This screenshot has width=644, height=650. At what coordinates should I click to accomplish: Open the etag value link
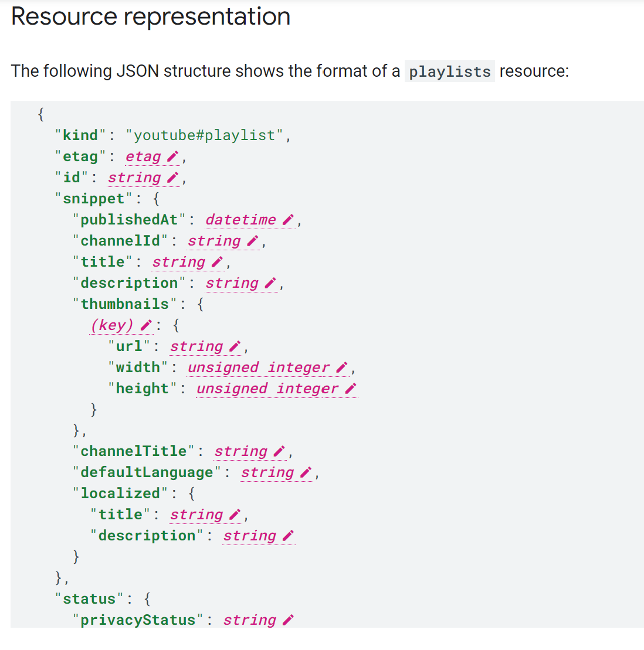coord(143,156)
